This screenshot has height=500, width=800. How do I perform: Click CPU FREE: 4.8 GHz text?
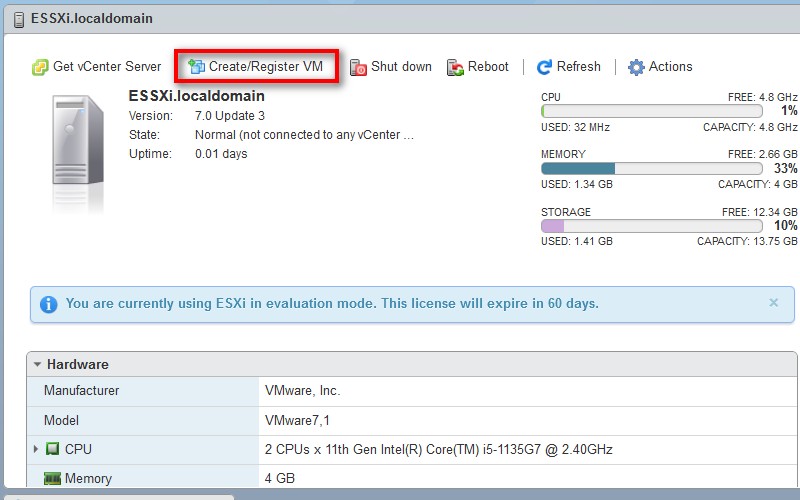pyautogui.click(x=762, y=97)
